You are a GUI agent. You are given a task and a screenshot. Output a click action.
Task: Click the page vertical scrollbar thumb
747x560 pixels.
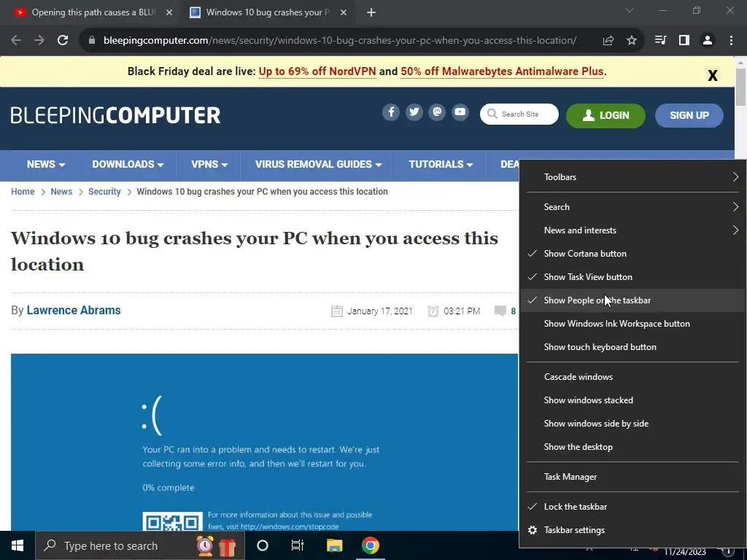click(740, 87)
